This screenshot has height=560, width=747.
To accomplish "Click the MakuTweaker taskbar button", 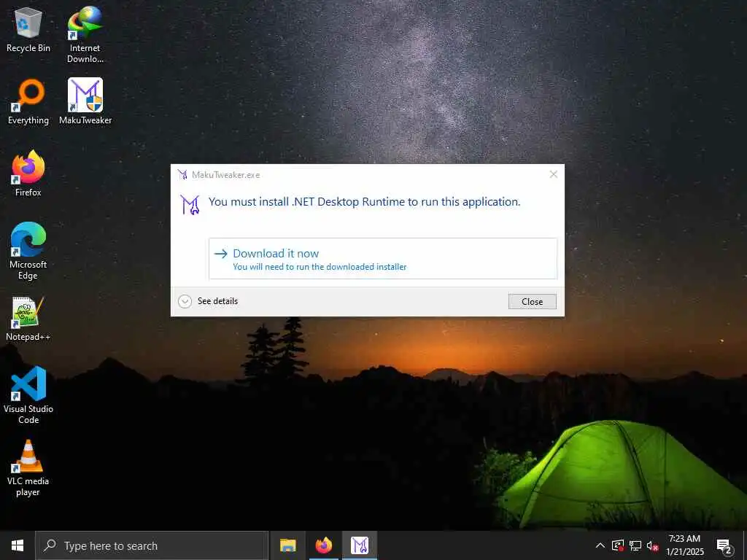I will click(360, 545).
